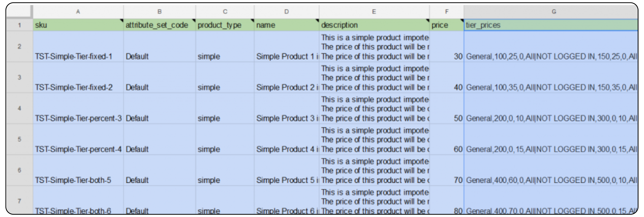The height and width of the screenshot is (217, 644).
Task: Click 'simple' in the both-5 row
Action: [225, 170]
